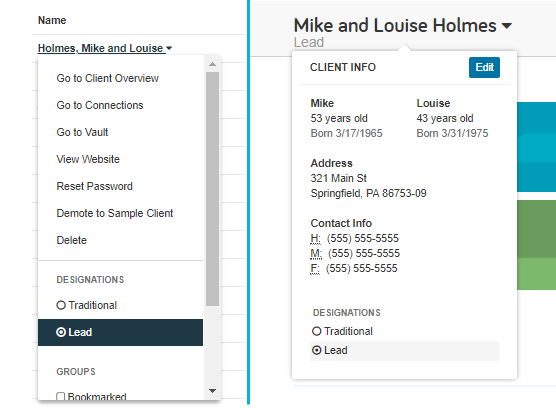
Task: Click the Edit button in Client Info
Action: (x=484, y=67)
